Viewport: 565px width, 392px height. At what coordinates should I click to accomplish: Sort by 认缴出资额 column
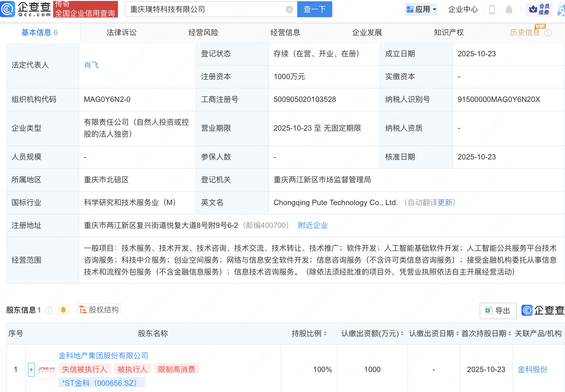[402, 334]
